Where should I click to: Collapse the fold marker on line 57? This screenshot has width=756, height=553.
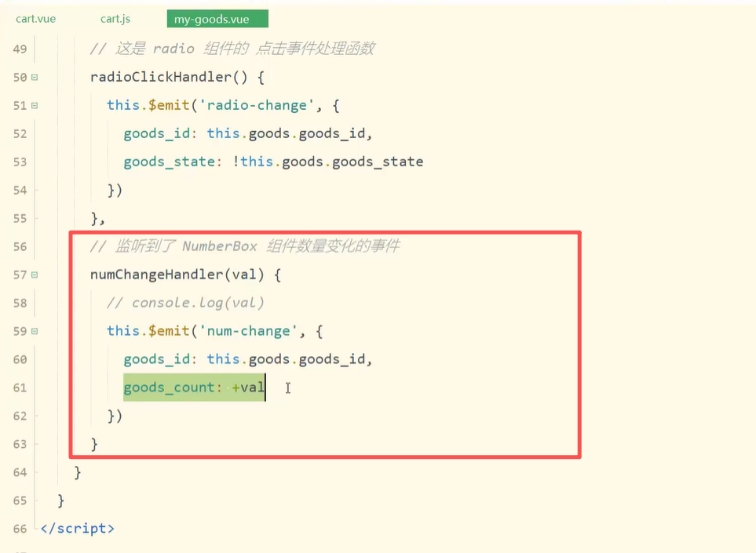pos(35,275)
